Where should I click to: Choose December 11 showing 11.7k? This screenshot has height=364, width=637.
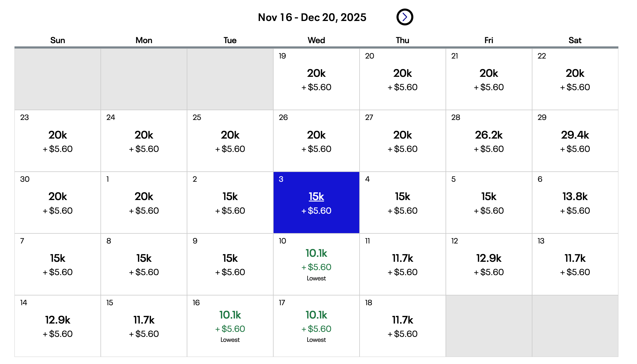click(402, 264)
